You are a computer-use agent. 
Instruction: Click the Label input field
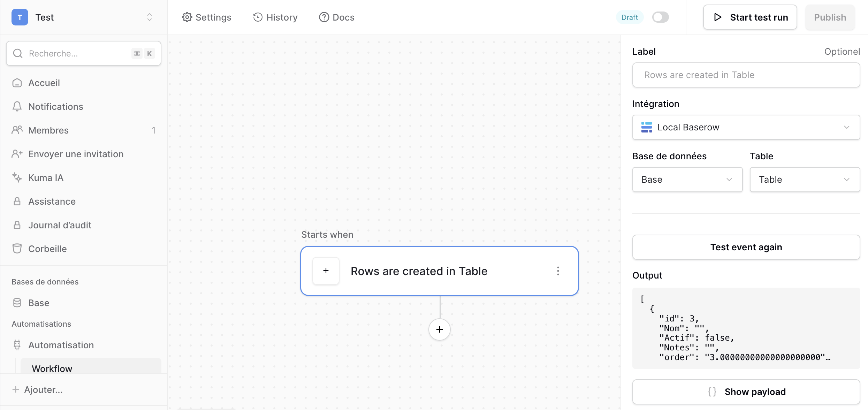[746, 75]
